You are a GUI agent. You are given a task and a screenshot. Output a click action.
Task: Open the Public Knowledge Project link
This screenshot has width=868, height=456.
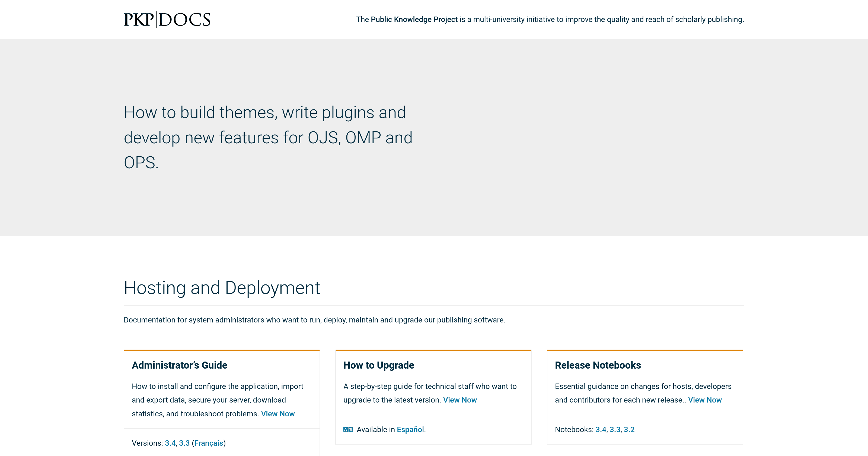click(x=415, y=20)
